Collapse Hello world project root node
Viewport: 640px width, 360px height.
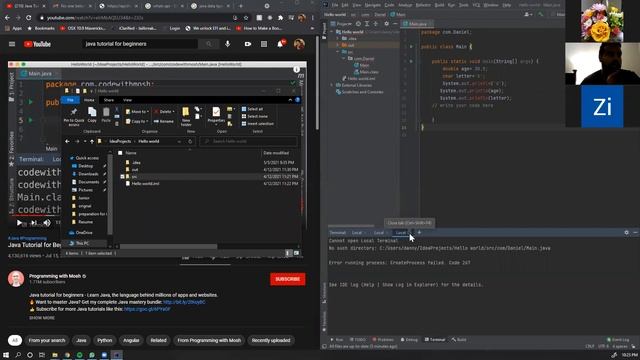pyautogui.click(x=332, y=32)
